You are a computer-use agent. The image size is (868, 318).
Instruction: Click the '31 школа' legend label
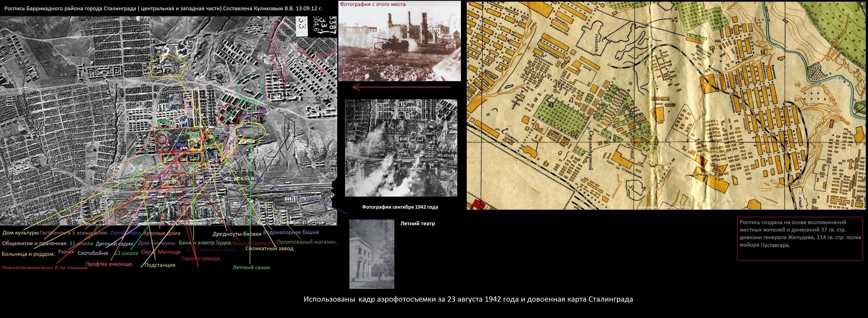pos(81,243)
